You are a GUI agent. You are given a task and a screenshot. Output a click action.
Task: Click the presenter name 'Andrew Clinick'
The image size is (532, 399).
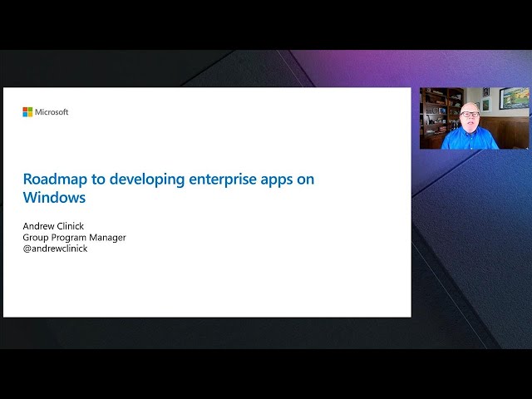(53, 226)
